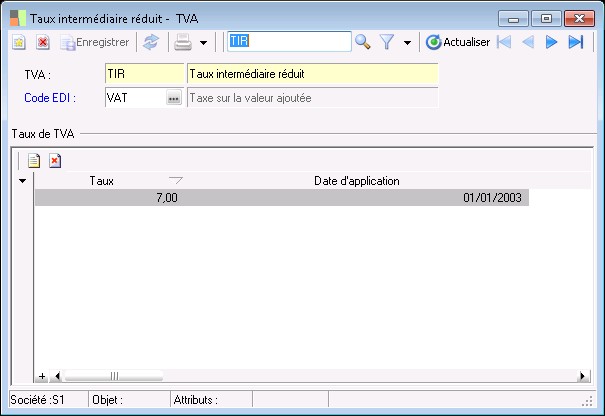Add a new TVA rate row icon
605x416 pixels.
34,161
